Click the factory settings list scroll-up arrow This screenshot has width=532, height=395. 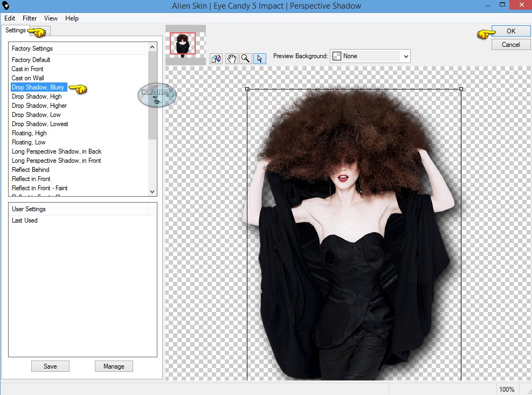click(x=153, y=47)
